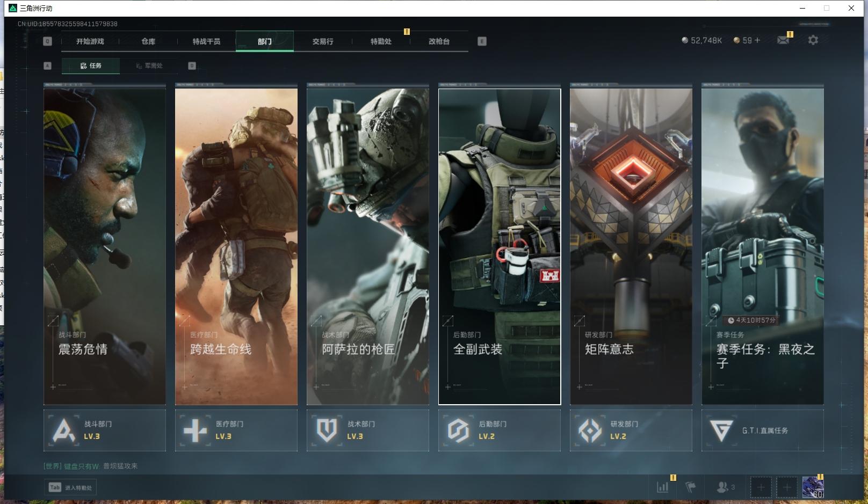Click the 后勤部门 hexagon emblem icon
The image size is (868, 504).
tap(458, 430)
